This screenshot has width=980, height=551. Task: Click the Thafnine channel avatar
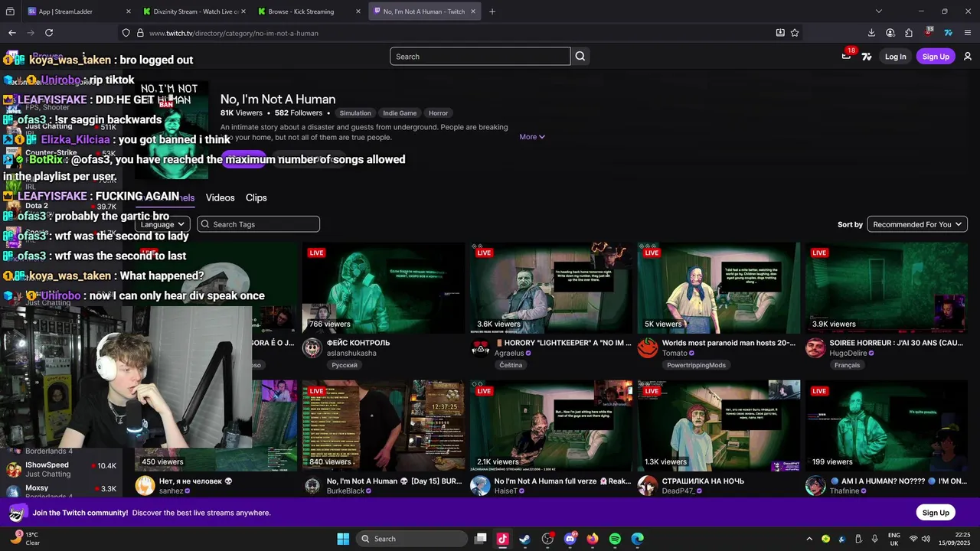pos(815,486)
